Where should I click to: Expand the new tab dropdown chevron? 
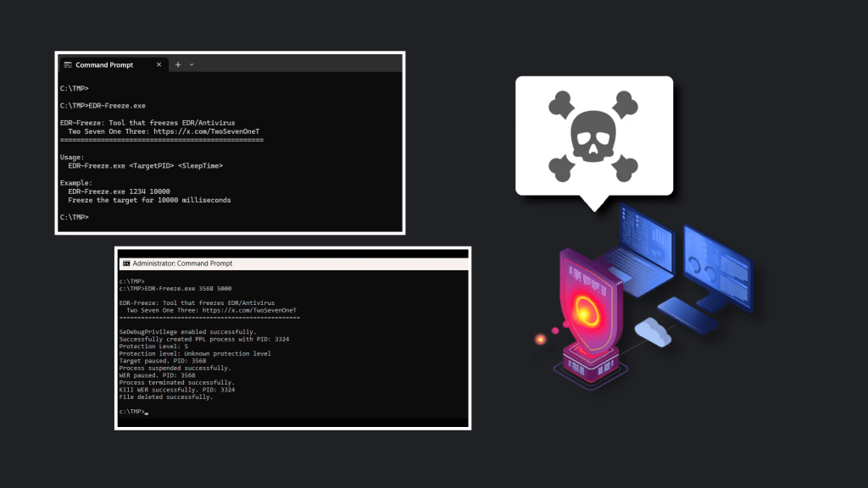[192, 65]
